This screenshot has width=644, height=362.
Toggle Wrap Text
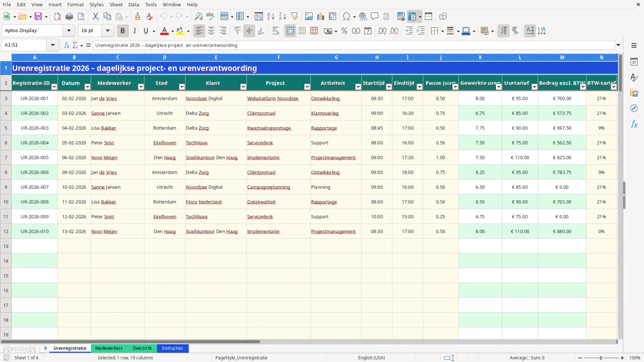[x=276, y=31]
